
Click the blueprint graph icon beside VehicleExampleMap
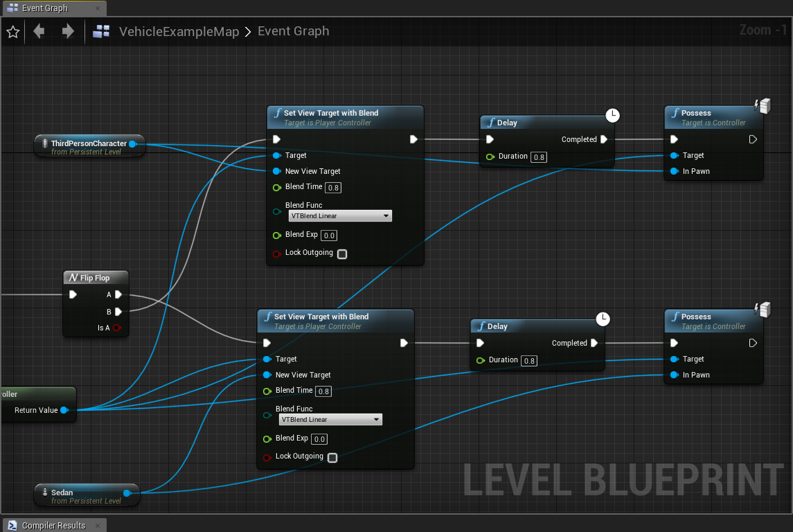(x=101, y=31)
